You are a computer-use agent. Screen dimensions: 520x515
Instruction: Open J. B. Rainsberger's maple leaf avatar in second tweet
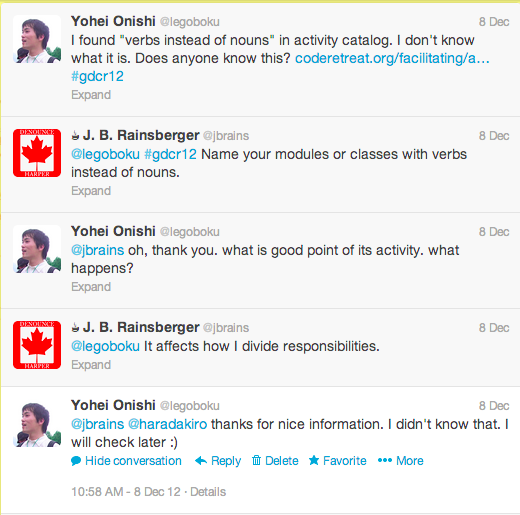[x=37, y=153]
